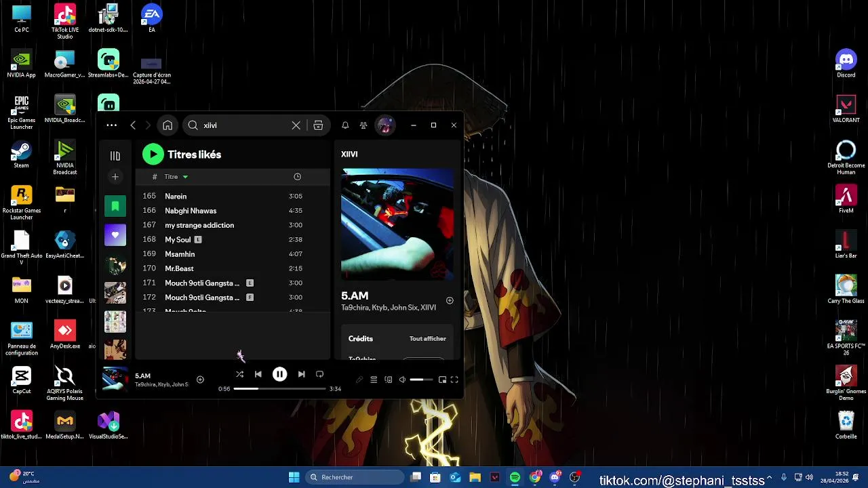The width and height of the screenshot is (868, 488).
Task: Select the track 'My Soul'
Action: point(233,239)
